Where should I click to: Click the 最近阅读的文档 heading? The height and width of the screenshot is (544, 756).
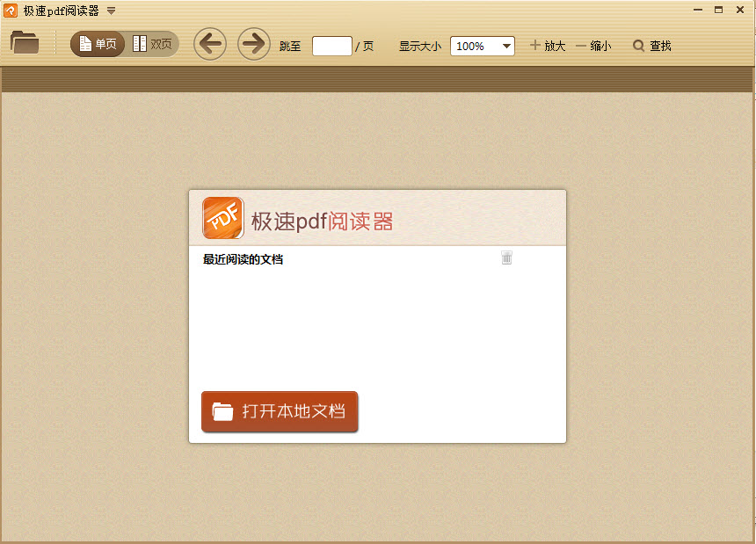243,259
